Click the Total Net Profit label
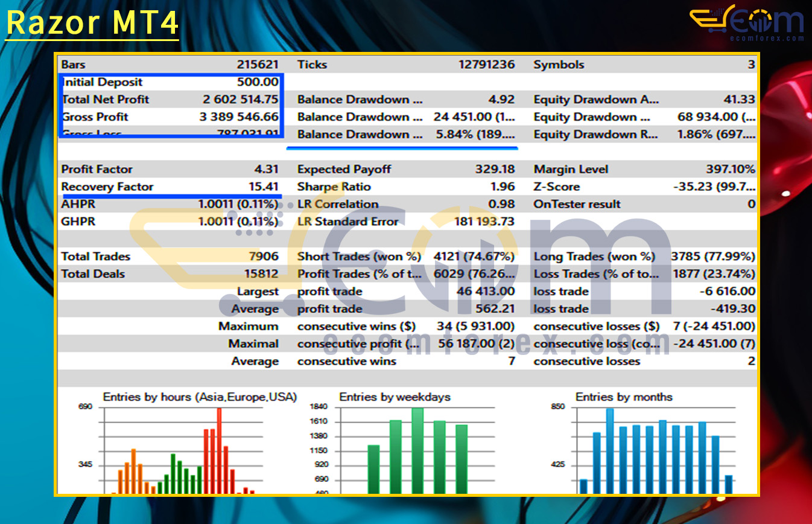Viewport: 812px width, 524px height. click(106, 100)
